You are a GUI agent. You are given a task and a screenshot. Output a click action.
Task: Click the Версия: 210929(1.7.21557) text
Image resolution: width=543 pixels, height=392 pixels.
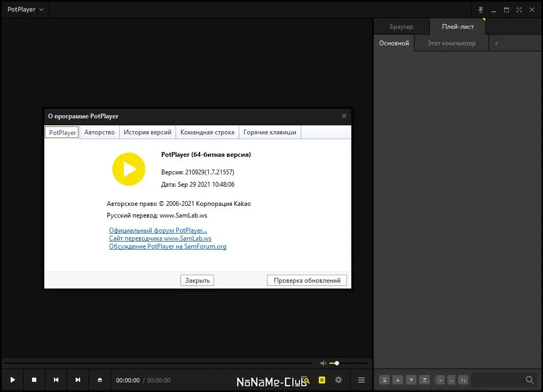[x=198, y=172]
